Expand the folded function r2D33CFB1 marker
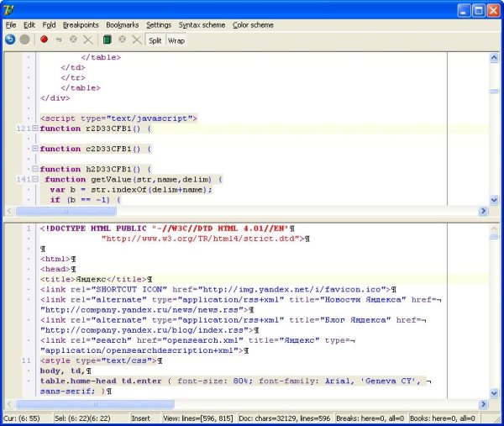 click(35, 129)
